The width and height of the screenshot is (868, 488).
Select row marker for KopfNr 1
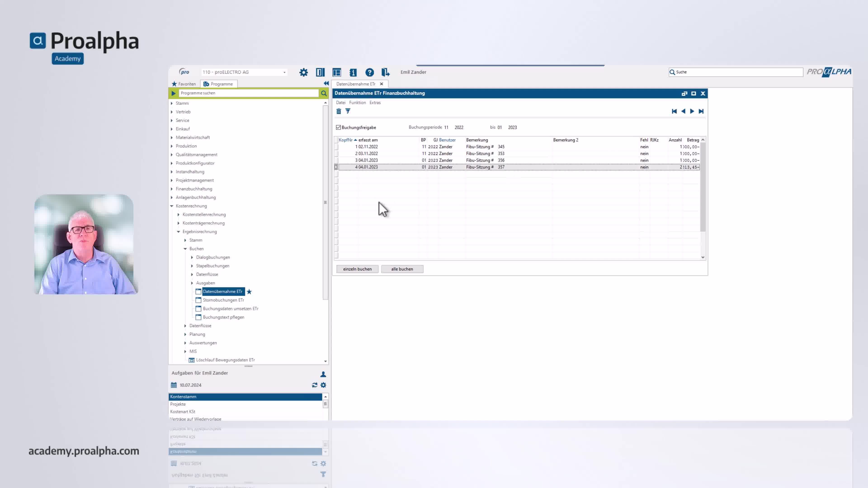336,147
